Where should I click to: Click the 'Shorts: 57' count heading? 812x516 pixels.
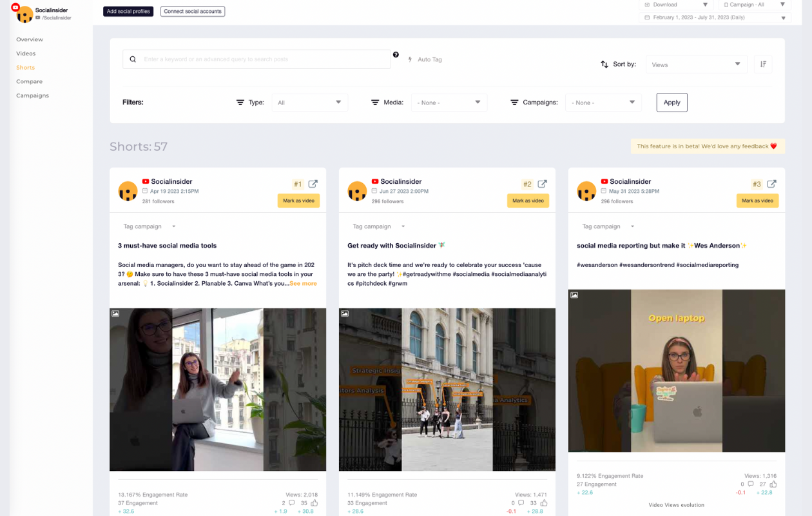tap(139, 146)
